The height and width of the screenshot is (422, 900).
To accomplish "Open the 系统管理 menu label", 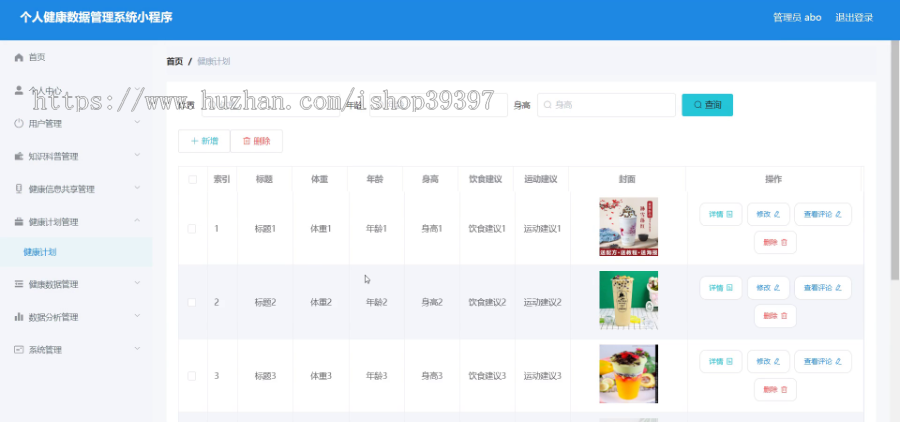I will coord(45,350).
